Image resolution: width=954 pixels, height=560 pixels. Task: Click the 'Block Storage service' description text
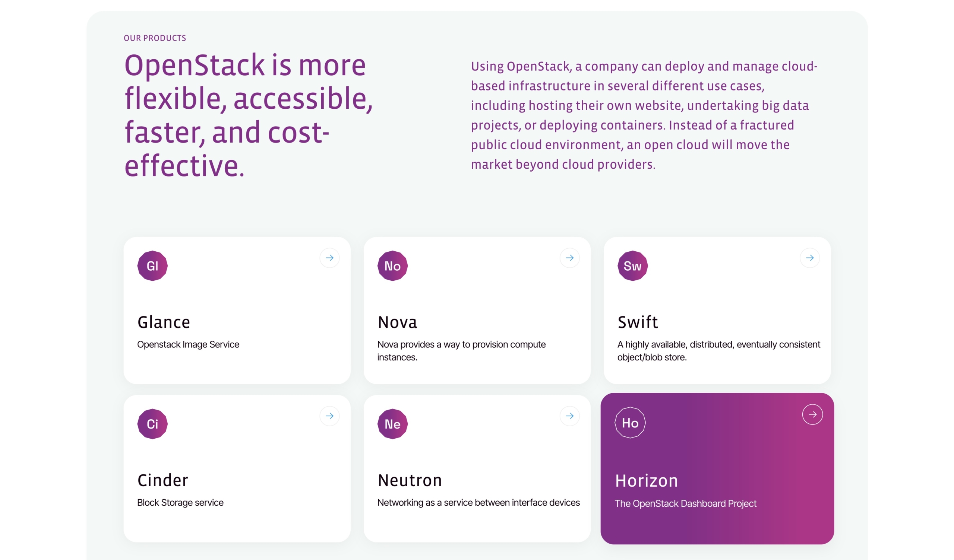coord(180,502)
